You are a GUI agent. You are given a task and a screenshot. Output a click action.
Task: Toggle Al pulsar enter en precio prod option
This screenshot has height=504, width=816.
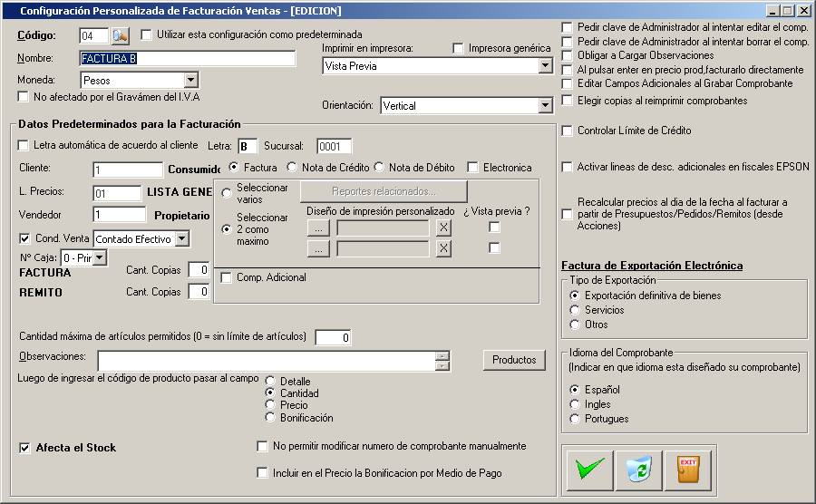click(x=568, y=70)
